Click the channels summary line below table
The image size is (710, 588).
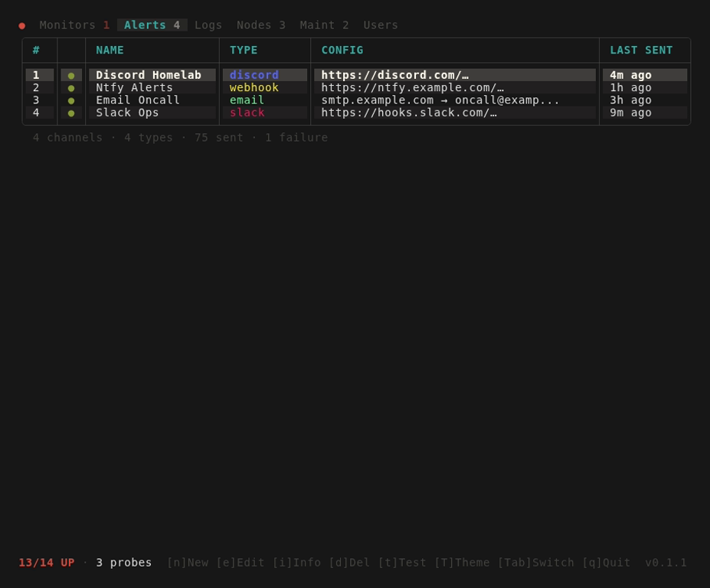pyautogui.click(x=180, y=138)
